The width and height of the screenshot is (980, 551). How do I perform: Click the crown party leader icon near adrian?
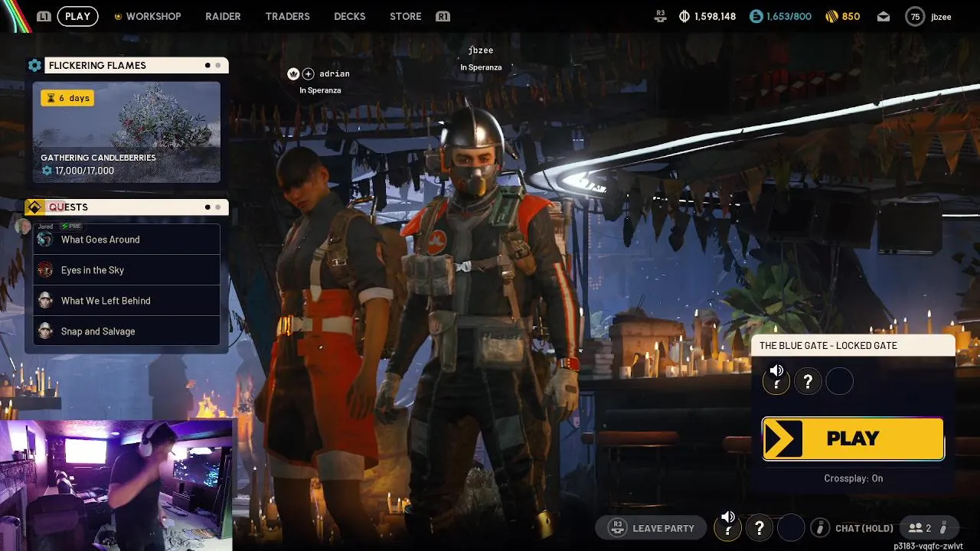tap(292, 74)
